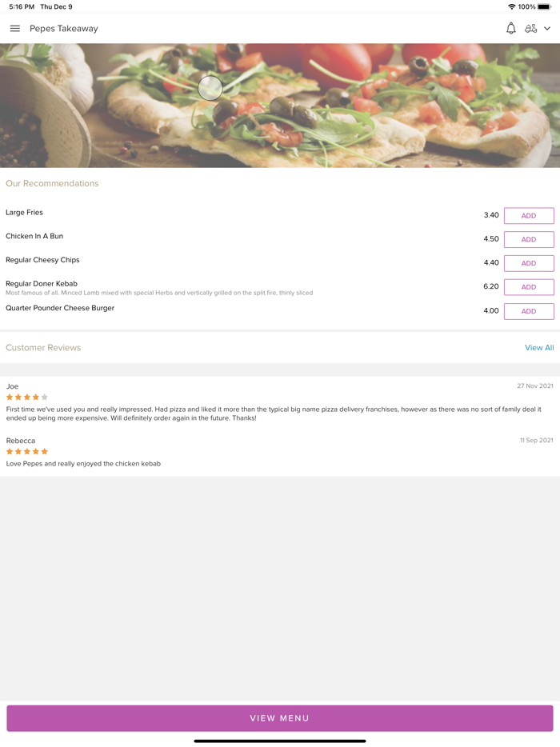
Task: Add Large Fries to order
Action: tap(528, 216)
